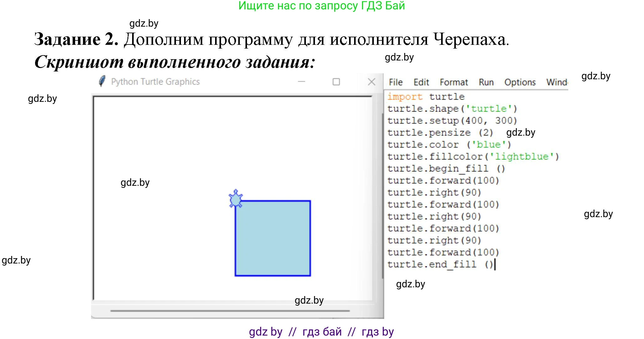Click the Python feather icon in title bar
Viewport: 644px width, 339px height.
(x=102, y=81)
